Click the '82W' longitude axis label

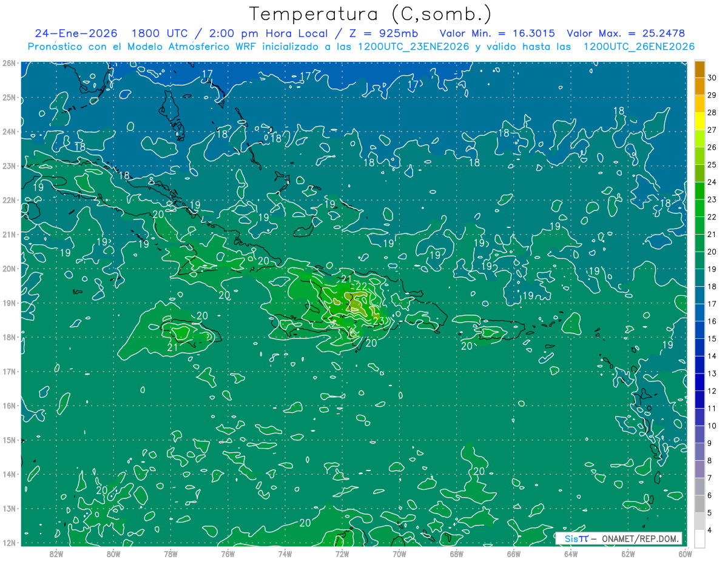coord(56,553)
